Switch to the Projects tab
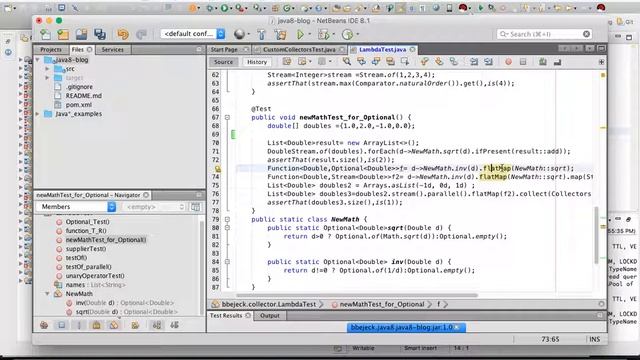Screen dimensions: 640x360 click(x=51, y=49)
